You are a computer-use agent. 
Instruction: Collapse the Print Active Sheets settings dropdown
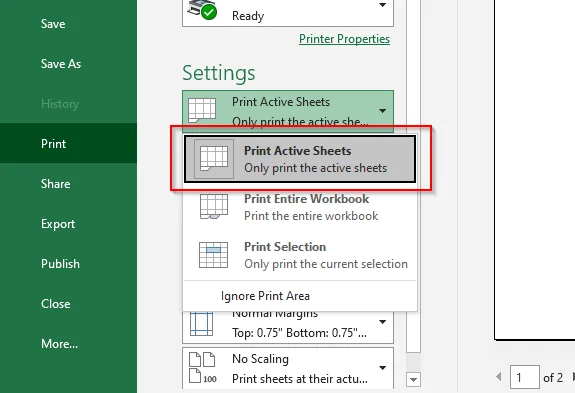tap(382, 111)
